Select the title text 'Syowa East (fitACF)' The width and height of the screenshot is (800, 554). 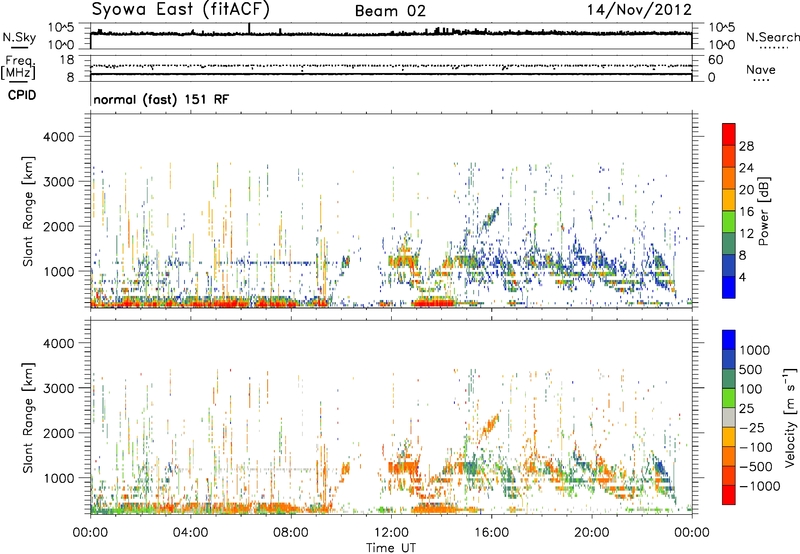coord(181,9)
